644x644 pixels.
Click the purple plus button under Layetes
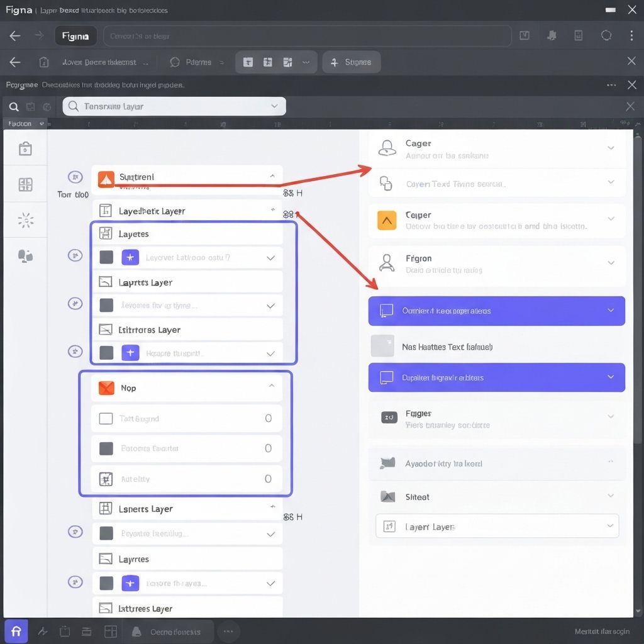(130, 257)
